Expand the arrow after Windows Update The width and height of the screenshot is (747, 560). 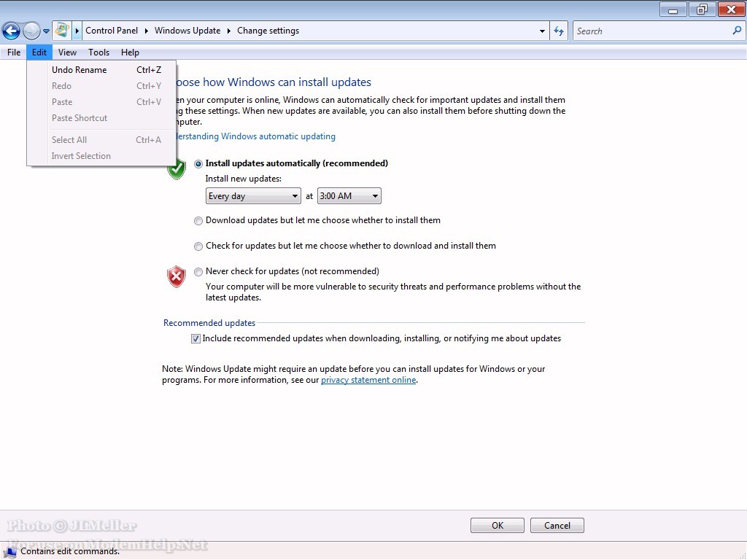tap(228, 31)
